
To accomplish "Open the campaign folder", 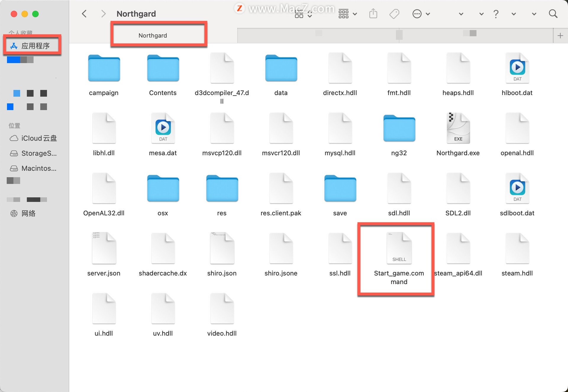I will (104, 68).
